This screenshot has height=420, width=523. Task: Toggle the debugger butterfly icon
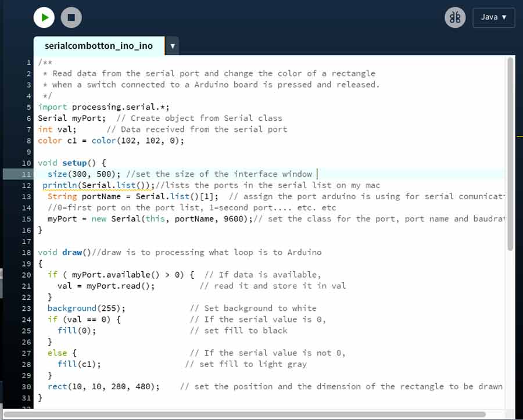tap(455, 17)
